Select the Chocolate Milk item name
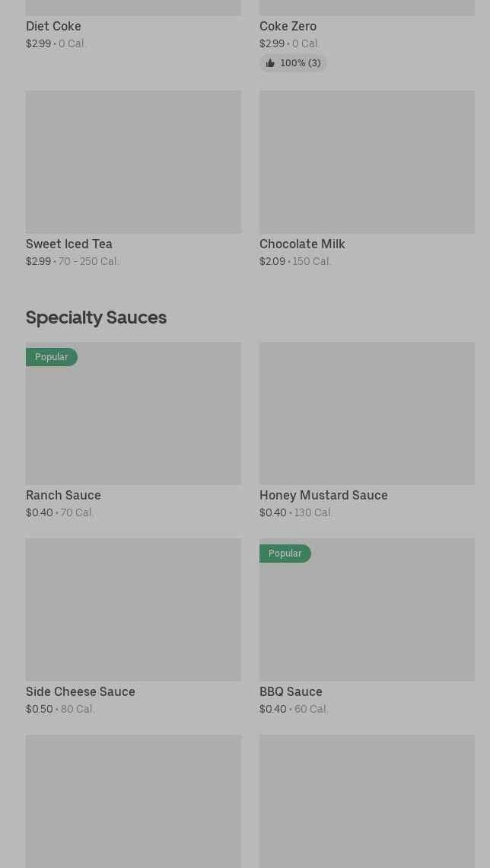490x868 pixels. pyautogui.click(x=302, y=244)
